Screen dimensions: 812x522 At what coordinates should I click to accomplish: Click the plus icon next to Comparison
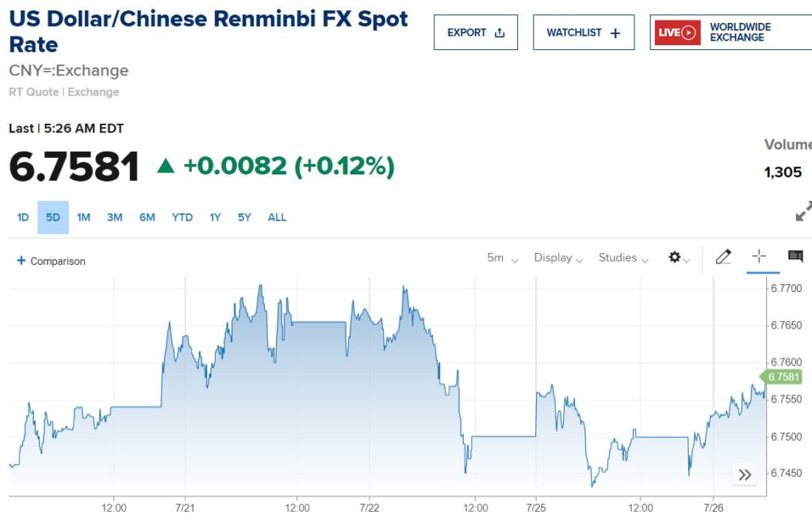pyautogui.click(x=21, y=261)
